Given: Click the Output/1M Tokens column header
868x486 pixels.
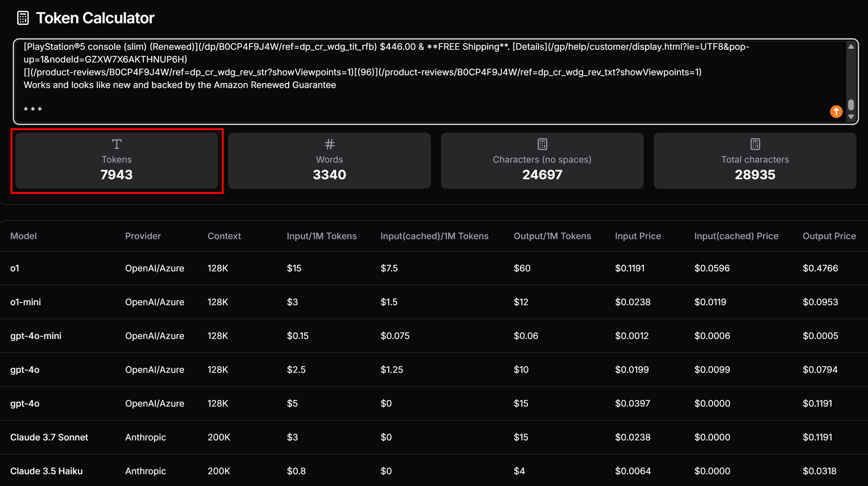Looking at the screenshot, I should tap(552, 236).
